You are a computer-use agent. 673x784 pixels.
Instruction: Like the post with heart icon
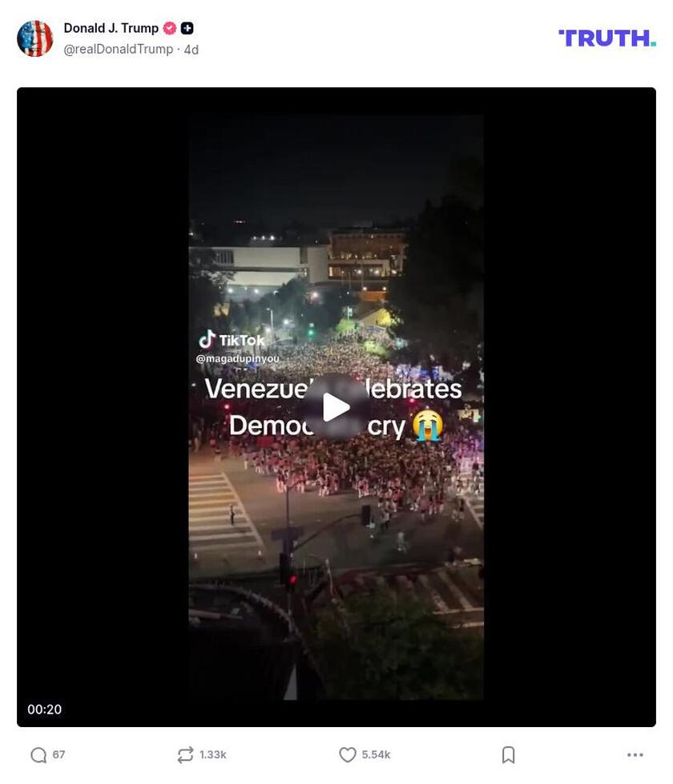pos(347,755)
